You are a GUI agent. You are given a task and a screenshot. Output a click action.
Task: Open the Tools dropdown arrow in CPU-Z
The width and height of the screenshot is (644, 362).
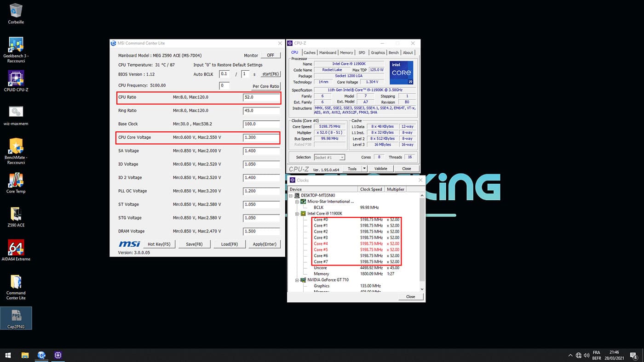tap(364, 169)
